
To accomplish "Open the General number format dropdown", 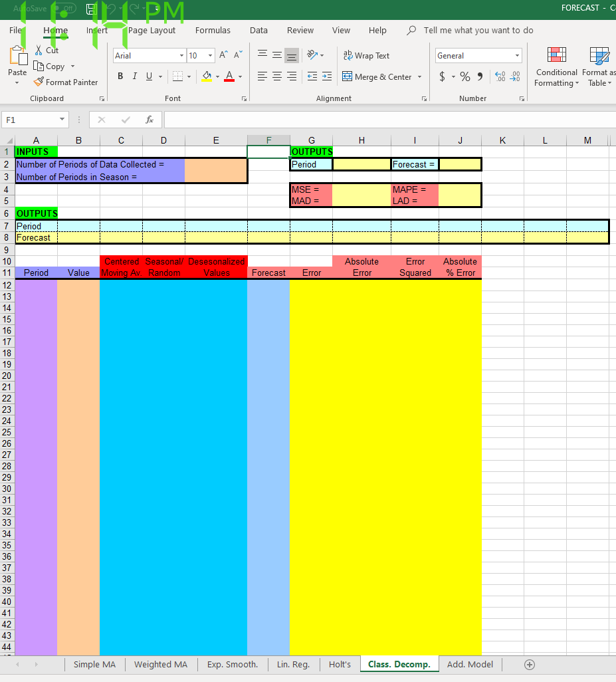I will click(517, 56).
